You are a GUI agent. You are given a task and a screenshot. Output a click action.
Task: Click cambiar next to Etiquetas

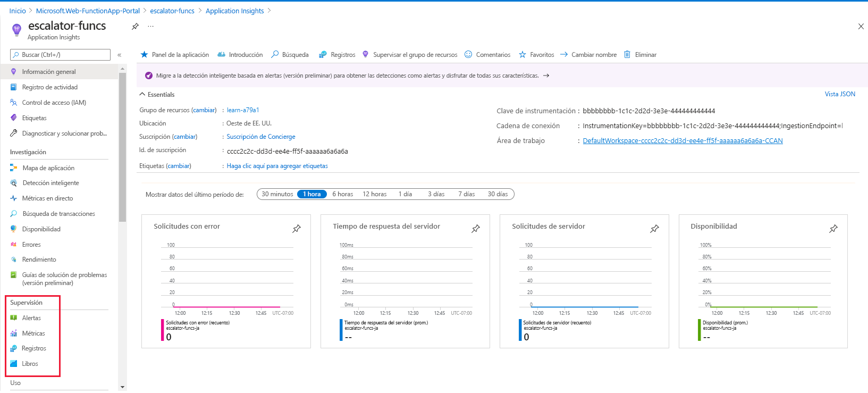pos(179,166)
